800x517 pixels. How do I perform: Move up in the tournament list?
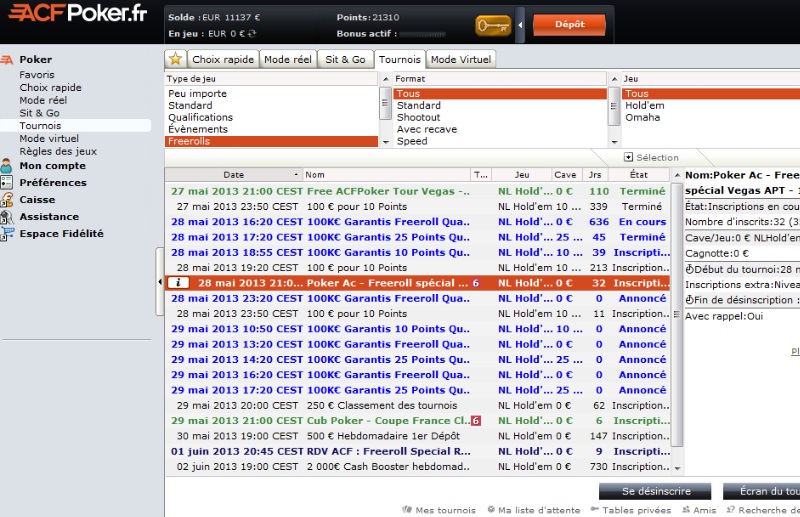(x=677, y=175)
